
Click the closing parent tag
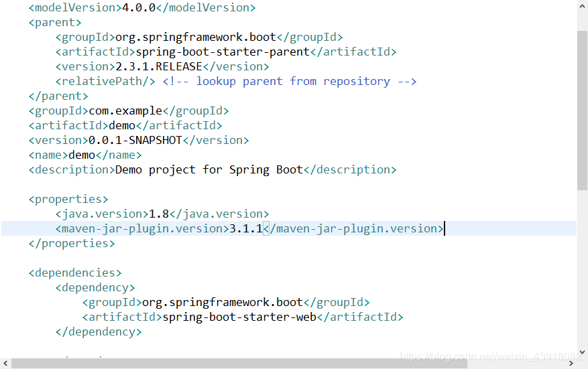(x=58, y=96)
